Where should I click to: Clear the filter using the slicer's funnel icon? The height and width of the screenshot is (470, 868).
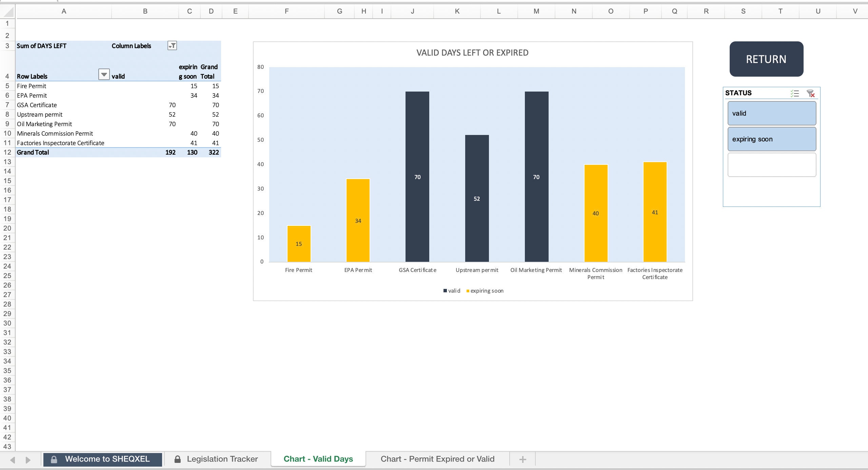point(811,94)
